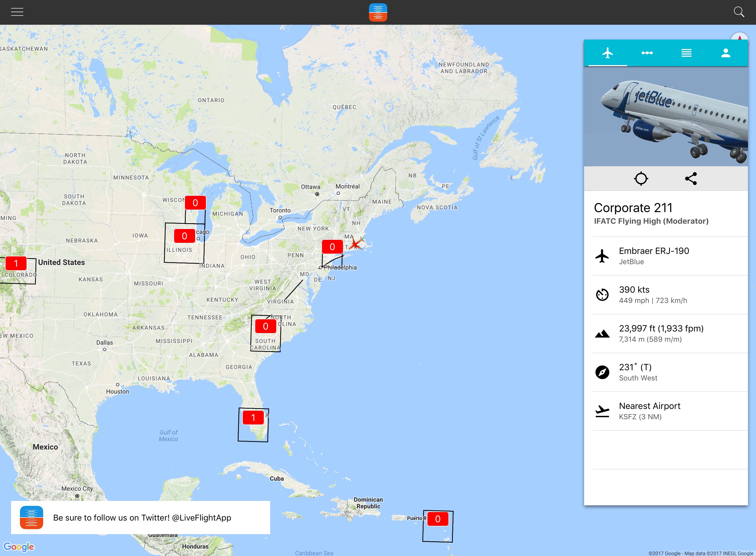The width and height of the screenshot is (756, 556).
Task: Open the hamburger menu
Action: (17, 12)
